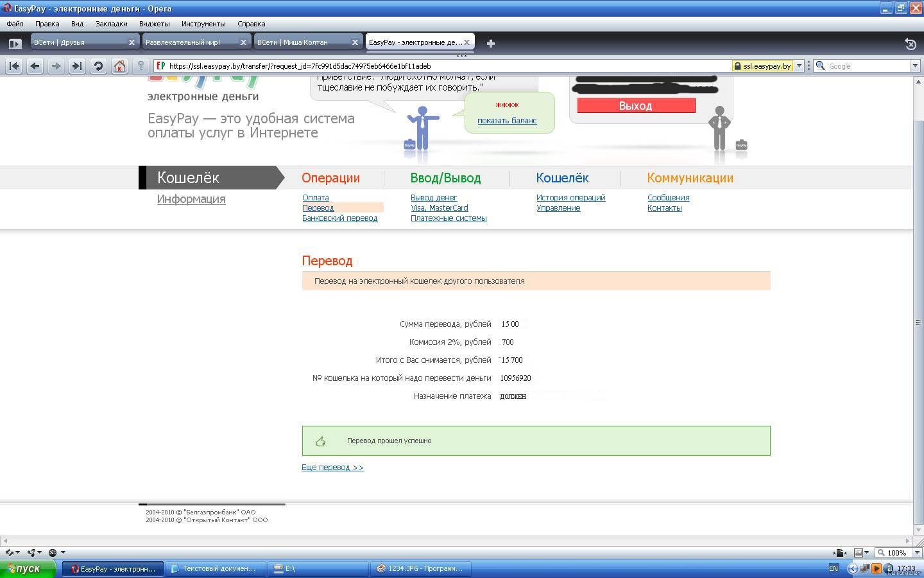Click the показать баланс link
The width and height of the screenshot is (924, 578).
(x=507, y=121)
